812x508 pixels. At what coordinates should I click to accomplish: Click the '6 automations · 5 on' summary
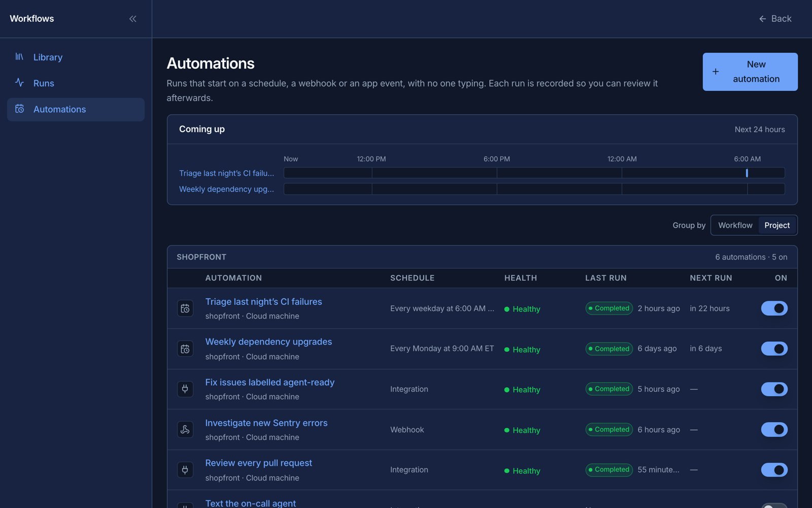(x=751, y=257)
